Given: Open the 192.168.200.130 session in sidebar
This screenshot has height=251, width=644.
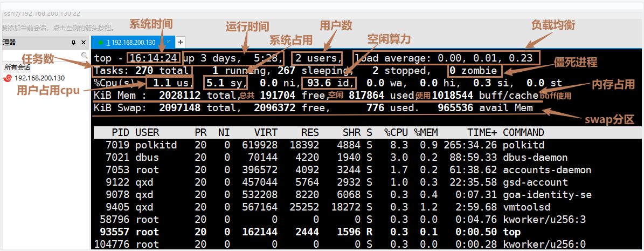Looking at the screenshot, I should coord(39,78).
